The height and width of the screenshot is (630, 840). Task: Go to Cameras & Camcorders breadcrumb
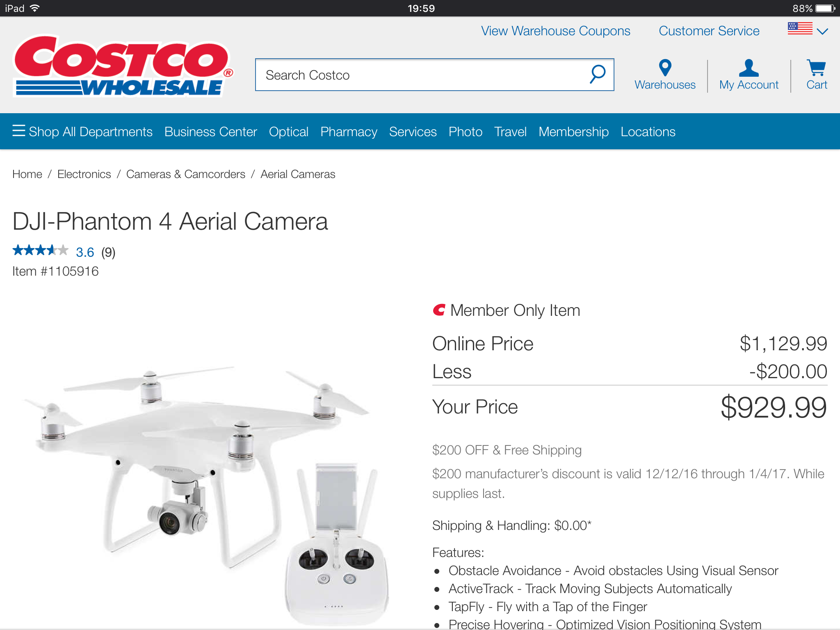(186, 174)
